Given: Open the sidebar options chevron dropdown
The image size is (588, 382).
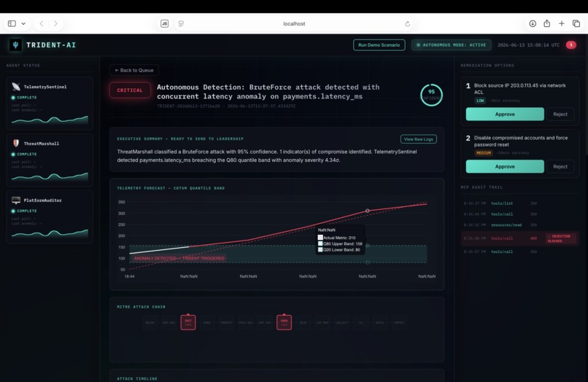Looking at the screenshot, I should click(23, 23).
